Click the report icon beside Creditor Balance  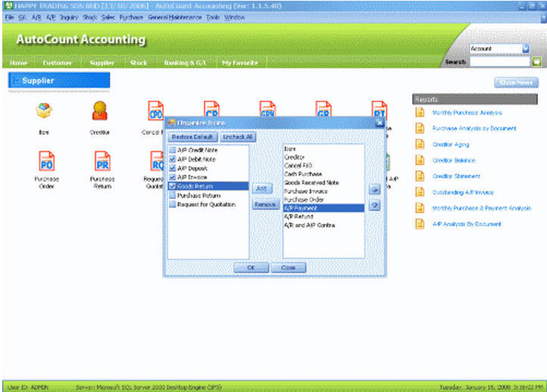point(420,160)
